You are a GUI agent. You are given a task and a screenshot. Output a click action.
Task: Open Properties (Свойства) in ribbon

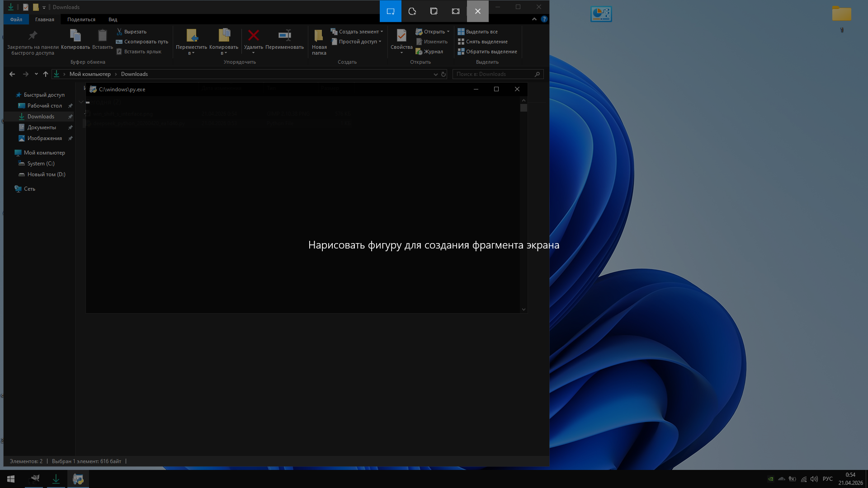coord(401,36)
